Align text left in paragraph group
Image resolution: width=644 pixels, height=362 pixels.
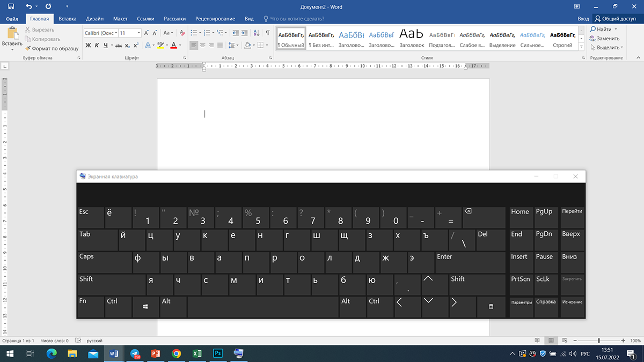(x=194, y=46)
